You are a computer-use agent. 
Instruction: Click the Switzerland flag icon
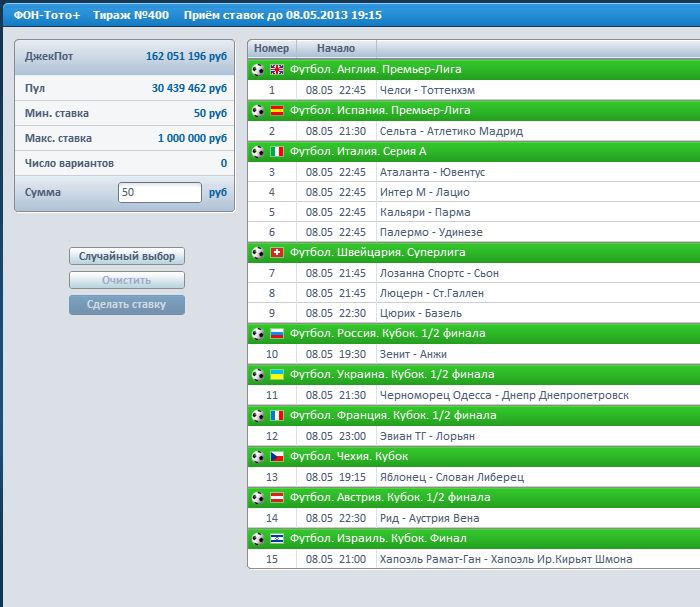click(x=277, y=253)
